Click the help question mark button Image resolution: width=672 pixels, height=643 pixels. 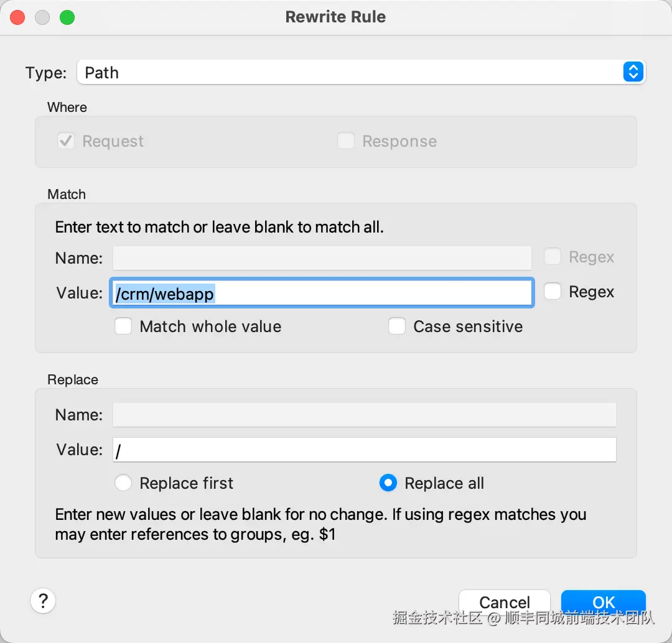(x=43, y=601)
